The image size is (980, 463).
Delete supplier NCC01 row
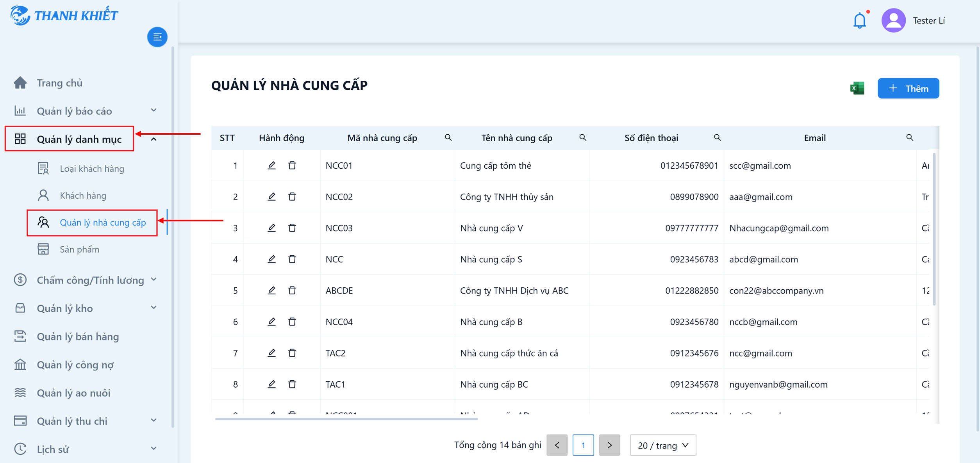(x=292, y=165)
